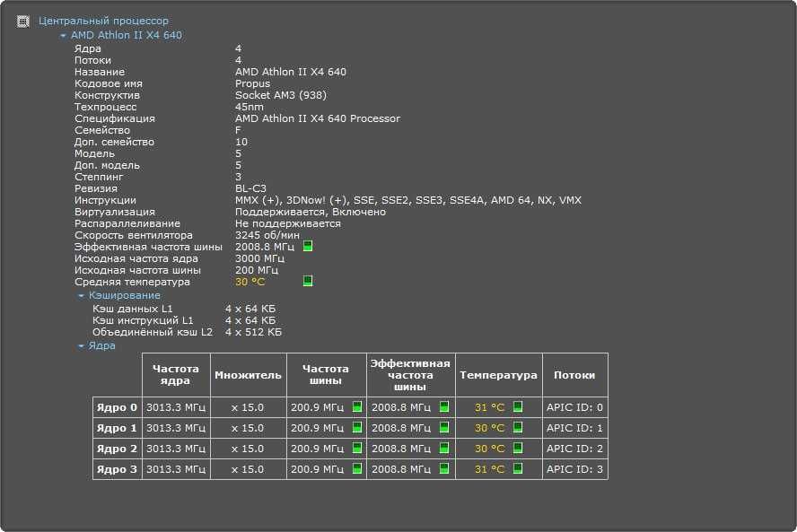Viewport: 797px width, 532px height.
Task: Select the Socket AM3 (938) value
Action: (x=281, y=95)
